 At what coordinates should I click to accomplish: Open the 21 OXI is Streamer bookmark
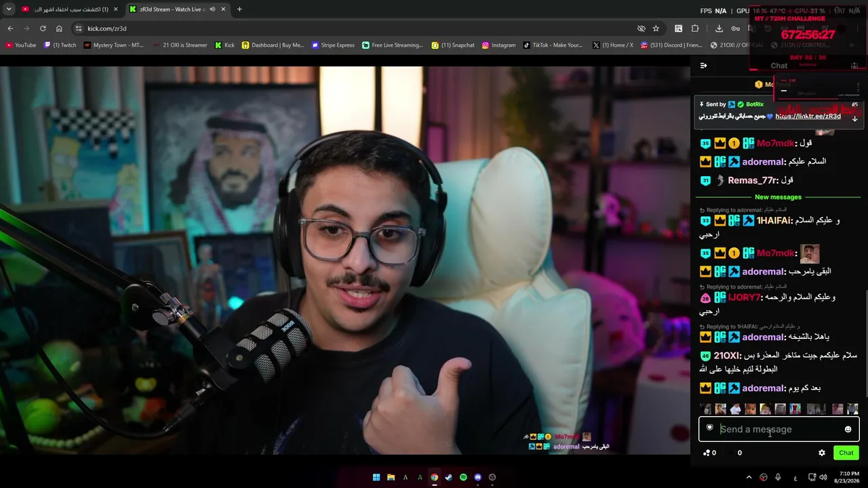click(180, 45)
